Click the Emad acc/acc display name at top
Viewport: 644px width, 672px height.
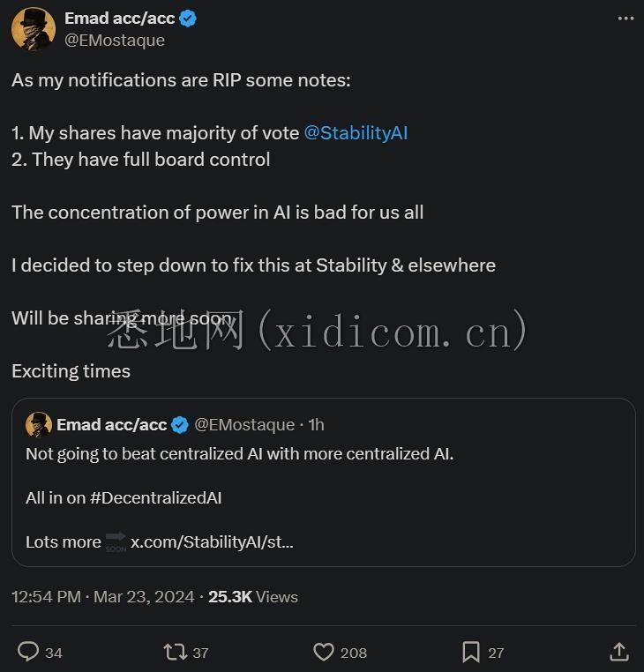(120, 19)
